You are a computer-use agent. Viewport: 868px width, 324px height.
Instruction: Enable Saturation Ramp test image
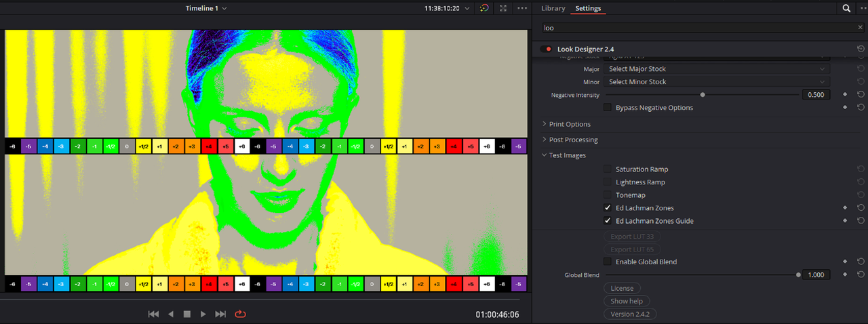608,169
